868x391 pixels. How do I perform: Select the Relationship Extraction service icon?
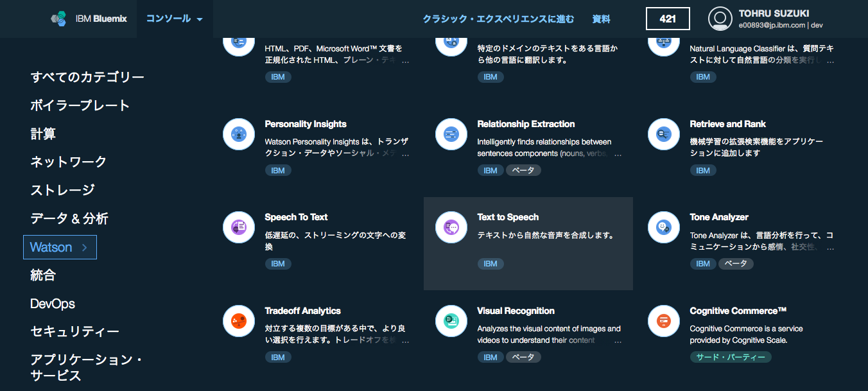pos(451,134)
